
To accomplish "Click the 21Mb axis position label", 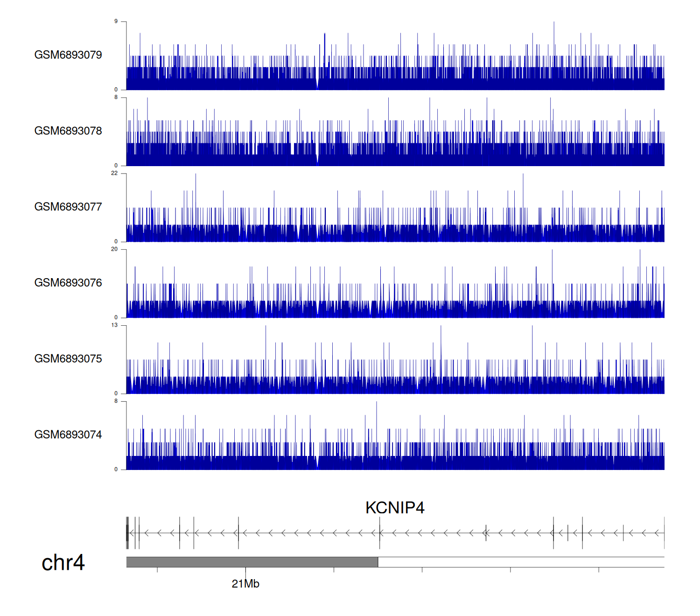I will tap(245, 584).
